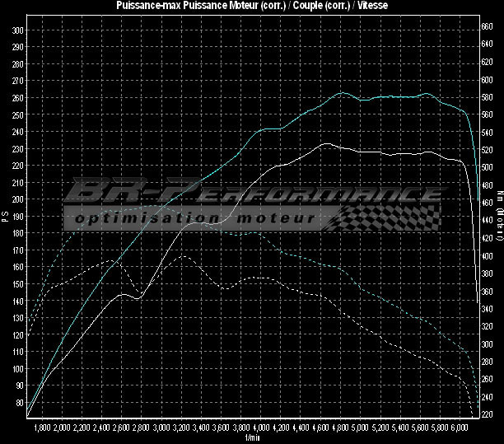Click the 220 label on right axis
The width and height of the screenshot is (504, 444).
[x=487, y=414]
